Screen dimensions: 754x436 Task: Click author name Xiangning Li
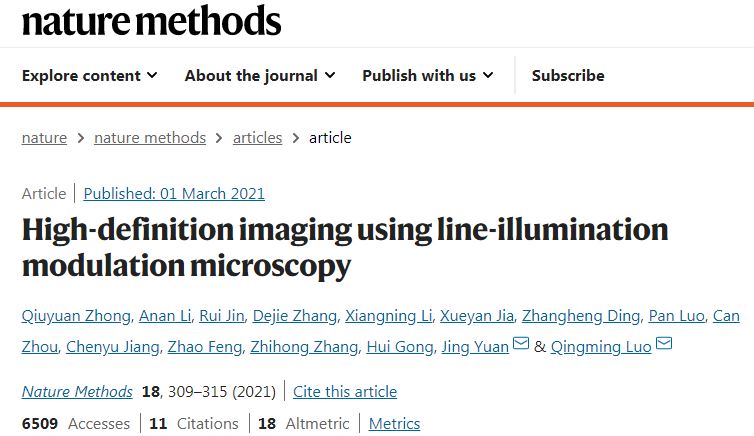[x=388, y=317]
